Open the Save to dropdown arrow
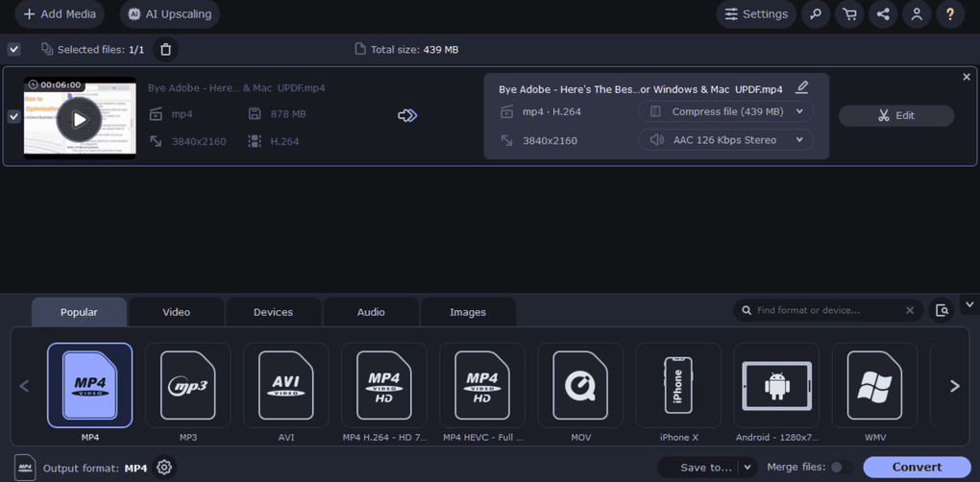 pos(747,467)
